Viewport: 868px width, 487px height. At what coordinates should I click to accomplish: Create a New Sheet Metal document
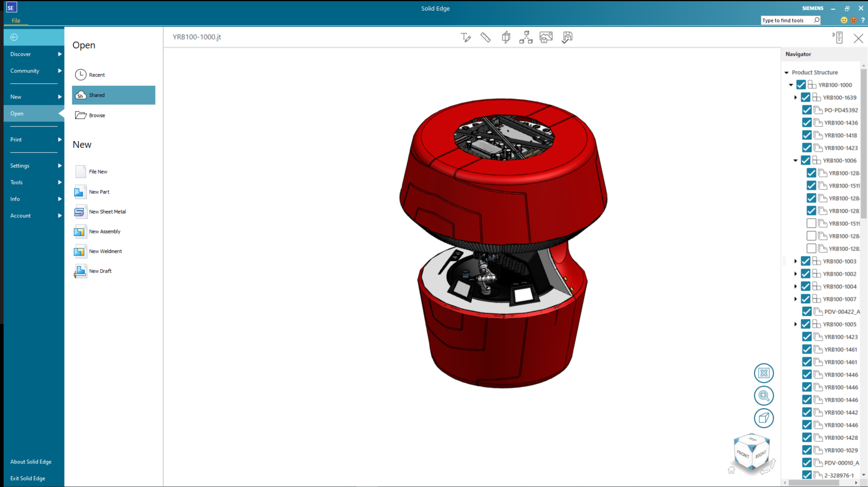click(107, 211)
